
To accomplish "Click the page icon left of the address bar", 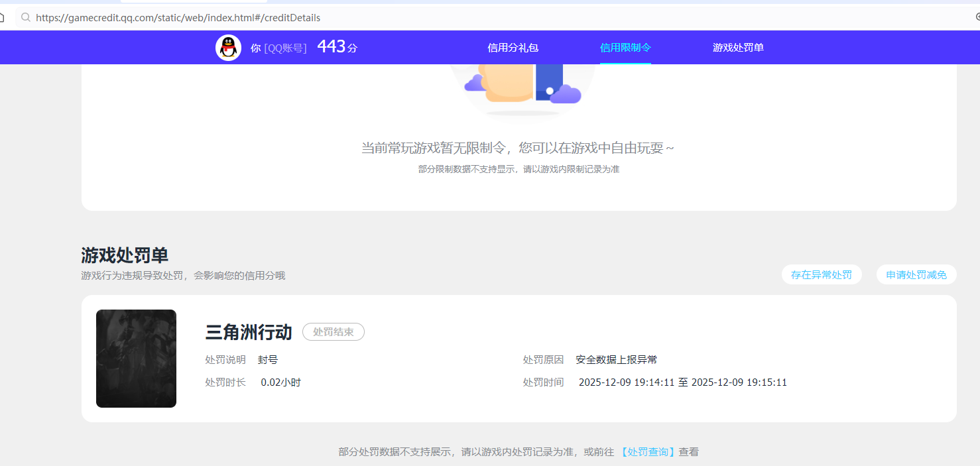I will point(2,17).
